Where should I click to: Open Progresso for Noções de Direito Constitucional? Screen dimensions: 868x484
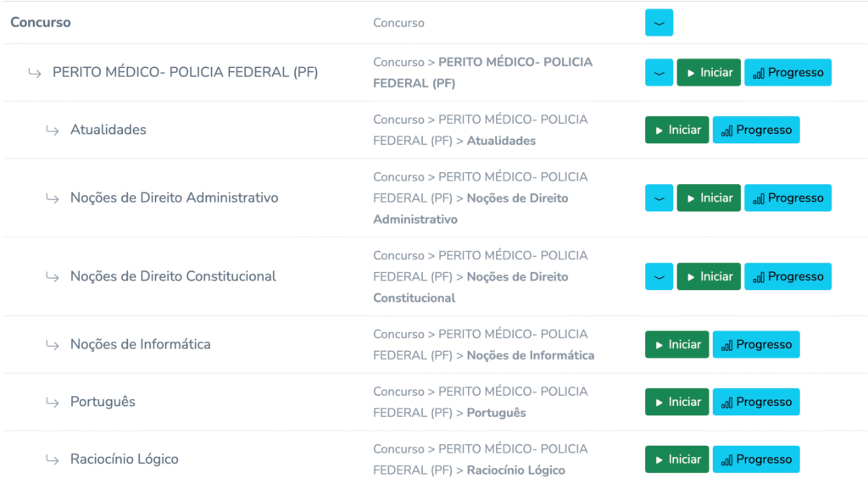pos(787,276)
